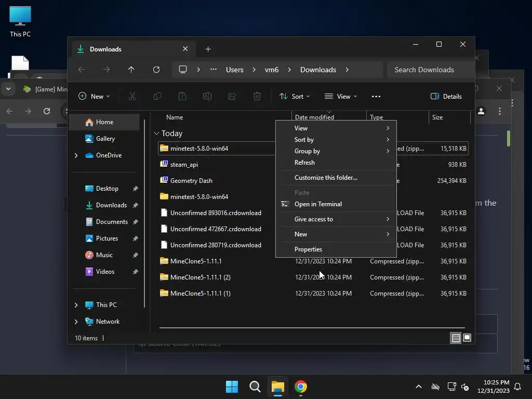Click Google Chrome taskbar icon
532x399 pixels.
[301, 387]
